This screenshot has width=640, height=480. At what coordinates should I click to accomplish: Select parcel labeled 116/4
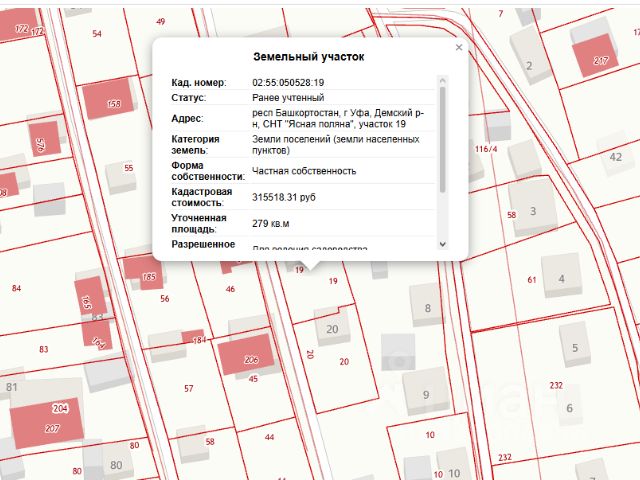(x=486, y=149)
